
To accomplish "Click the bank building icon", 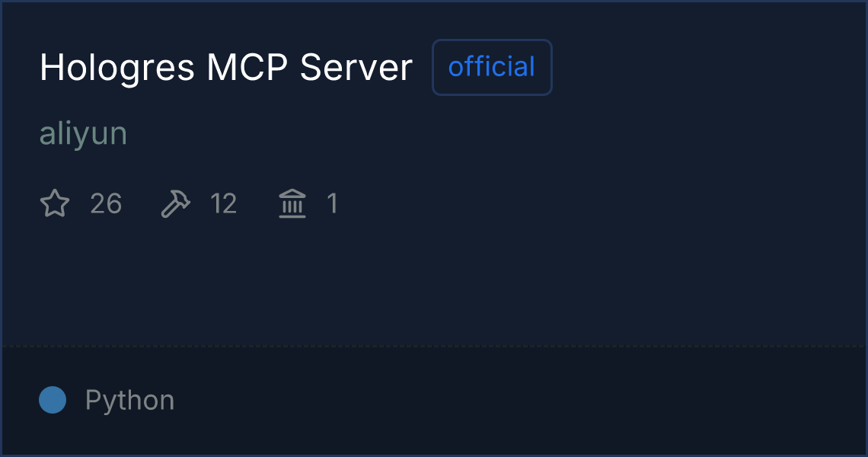I will pyautogui.click(x=292, y=203).
